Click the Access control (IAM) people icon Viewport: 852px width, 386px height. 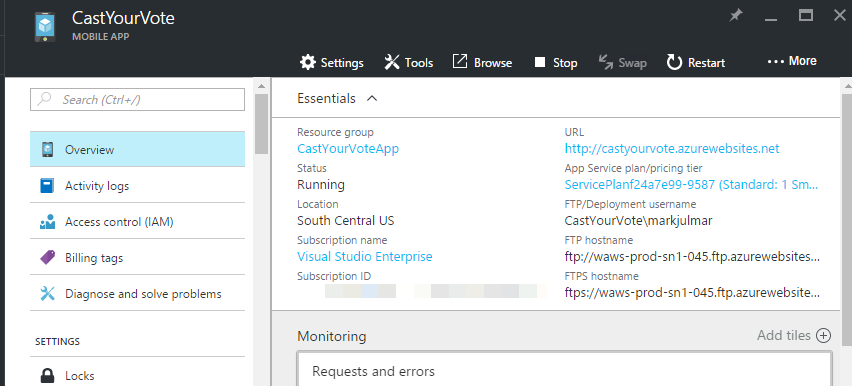pyautogui.click(x=48, y=221)
